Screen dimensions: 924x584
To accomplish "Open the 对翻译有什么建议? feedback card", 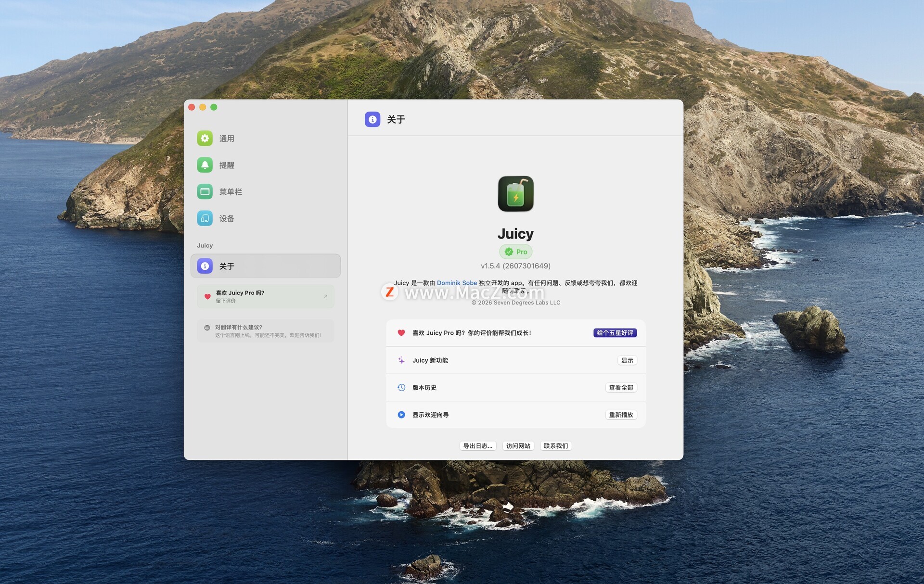I will click(x=266, y=331).
